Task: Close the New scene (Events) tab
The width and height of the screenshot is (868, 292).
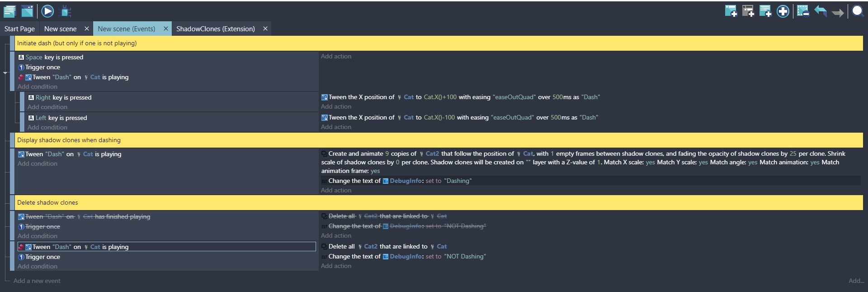Action: [x=166, y=29]
